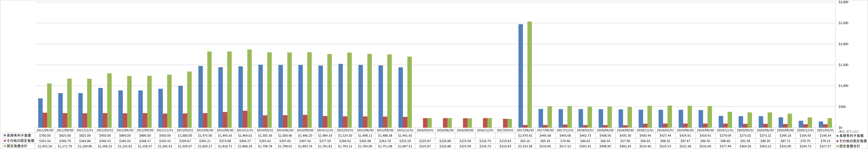Click the 2017/06/30 date column header
This screenshot has height=149, width=868.
tap(525, 130)
